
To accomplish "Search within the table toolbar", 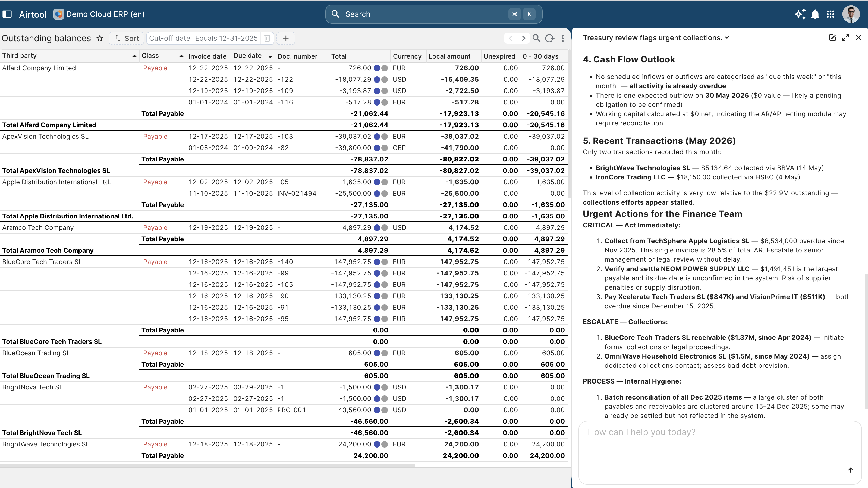I will point(536,38).
